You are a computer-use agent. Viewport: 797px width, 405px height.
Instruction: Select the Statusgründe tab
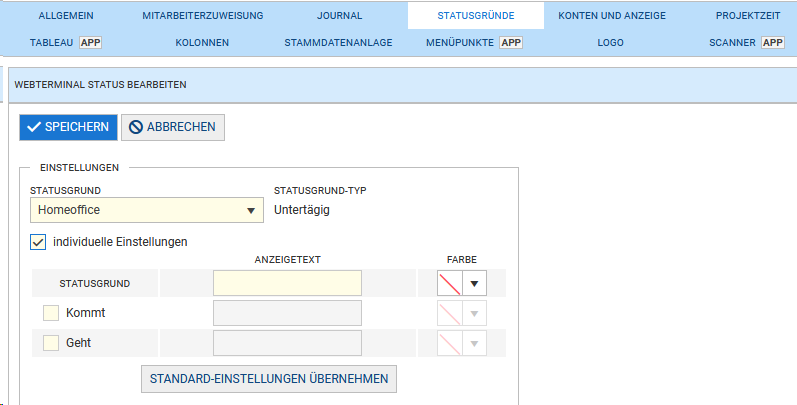(x=476, y=16)
